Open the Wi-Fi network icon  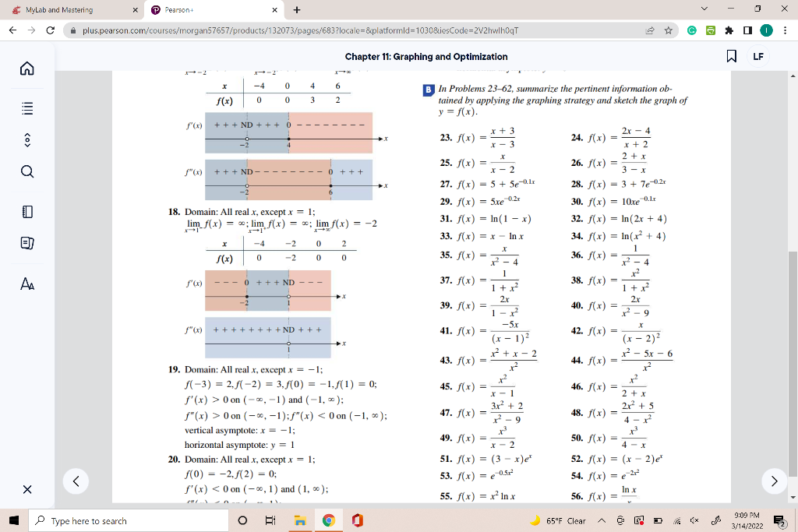tap(677, 521)
